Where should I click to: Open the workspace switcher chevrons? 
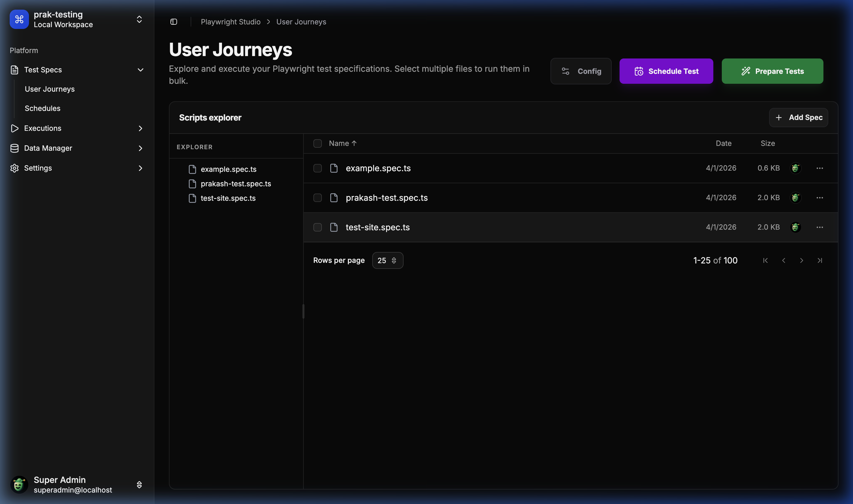[x=139, y=19]
